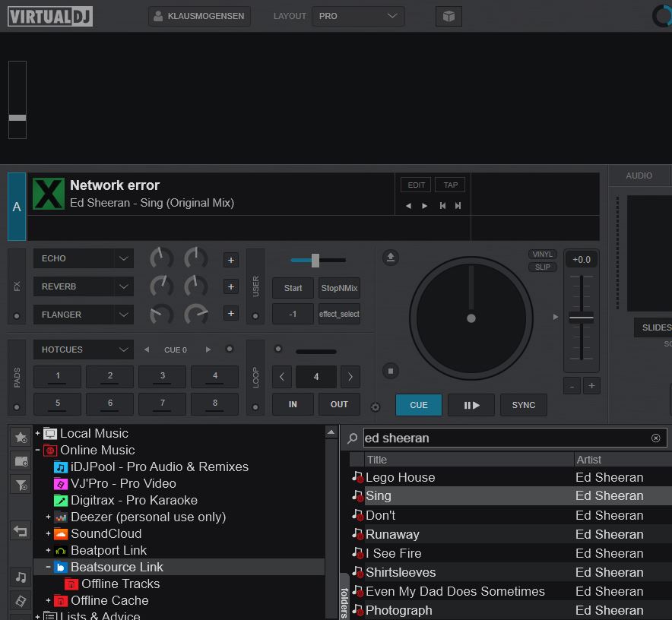Double loop length with right chevron
Image resolution: width=672 pixels, height=620 pixels.
click(350, 377)
